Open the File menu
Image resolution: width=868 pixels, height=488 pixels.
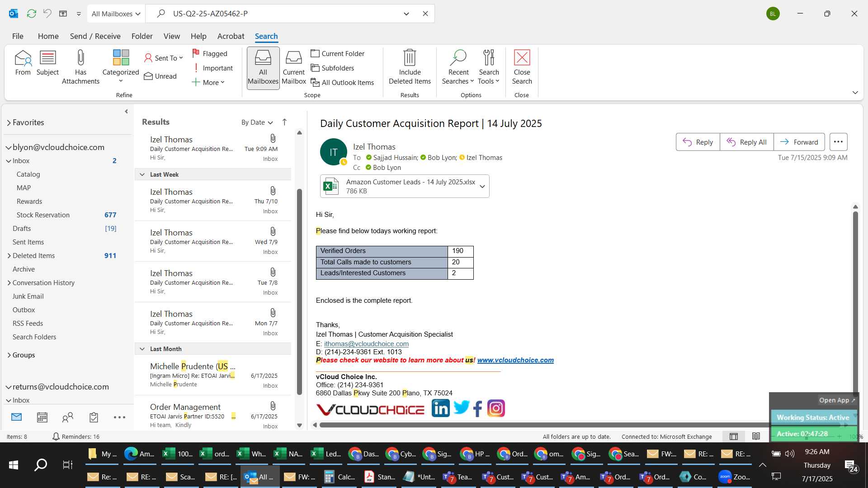(x=18, y=36)
